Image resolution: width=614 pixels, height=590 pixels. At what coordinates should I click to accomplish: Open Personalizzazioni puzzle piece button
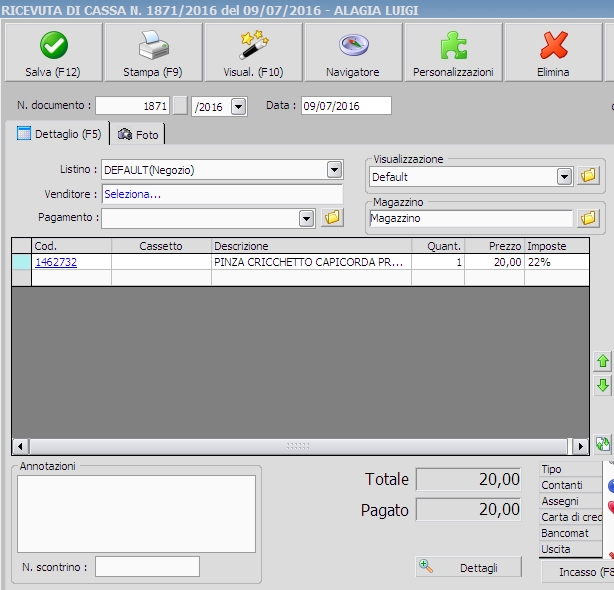tap(453, 52)
